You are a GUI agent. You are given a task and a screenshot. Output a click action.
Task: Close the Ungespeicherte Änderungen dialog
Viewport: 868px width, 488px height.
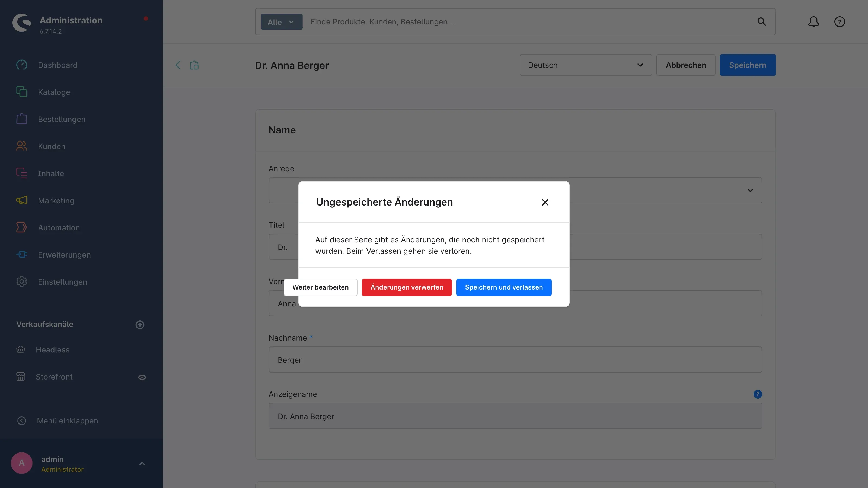coord(545,202)
